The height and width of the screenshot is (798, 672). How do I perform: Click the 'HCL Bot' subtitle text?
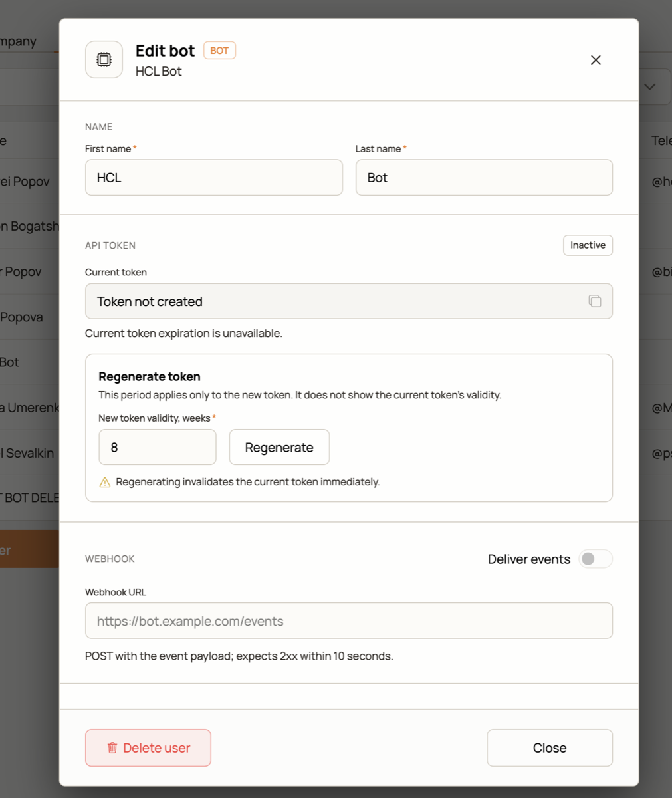(159, 71)
